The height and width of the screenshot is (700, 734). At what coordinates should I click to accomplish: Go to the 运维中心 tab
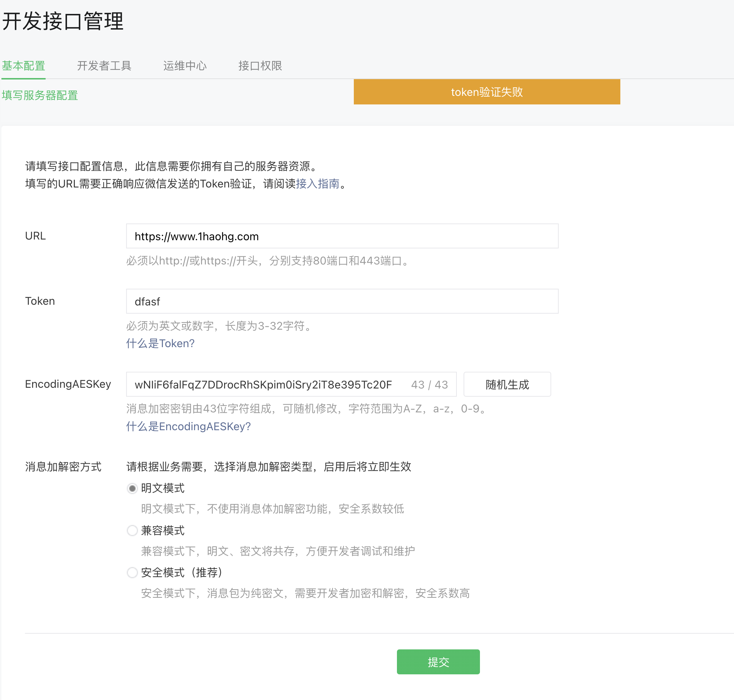(185, 66)
